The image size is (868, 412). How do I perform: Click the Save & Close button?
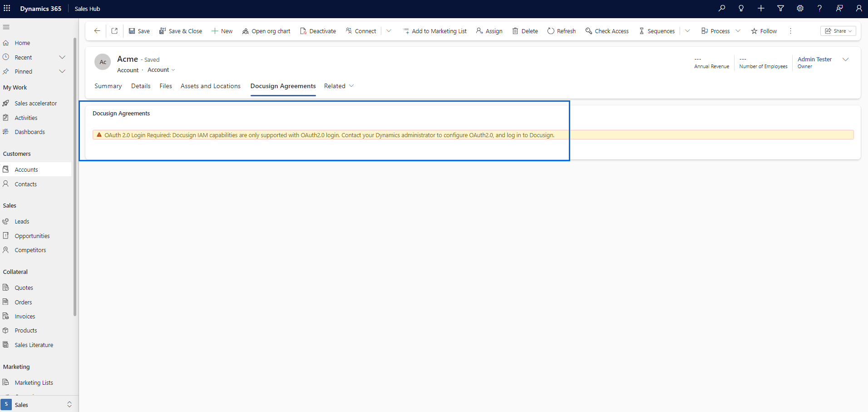[x=181, y=30]
